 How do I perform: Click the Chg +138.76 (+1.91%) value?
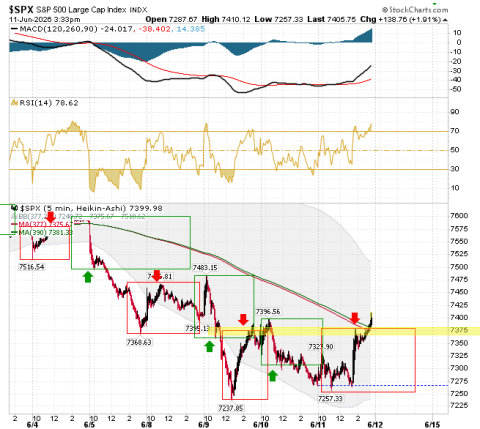point(401,20)
